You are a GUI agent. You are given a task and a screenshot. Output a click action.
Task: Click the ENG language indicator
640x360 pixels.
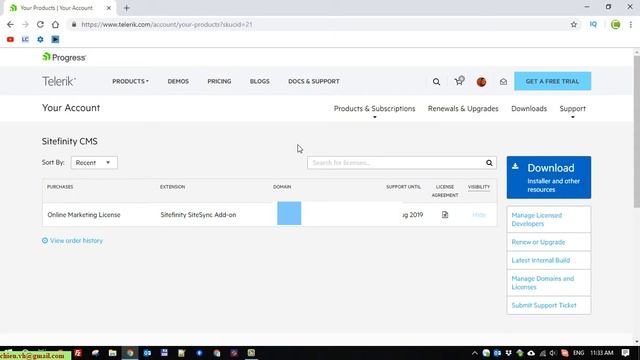pos(578,353)
